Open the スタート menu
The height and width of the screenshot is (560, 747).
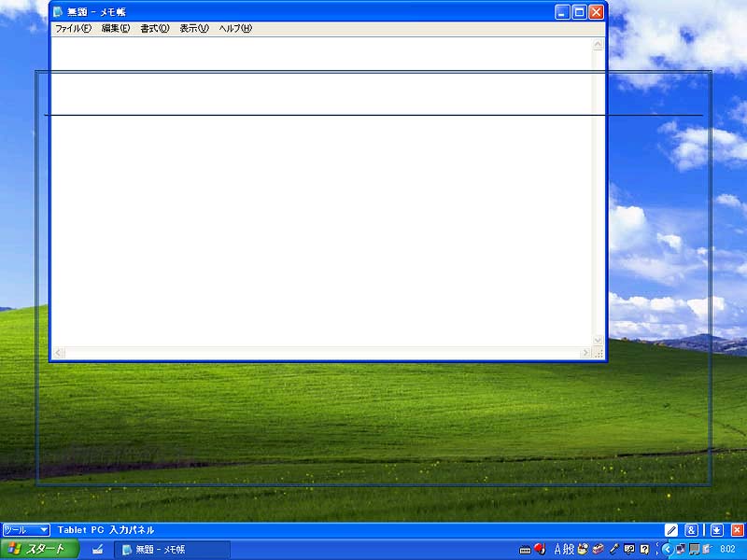[39, 550]
